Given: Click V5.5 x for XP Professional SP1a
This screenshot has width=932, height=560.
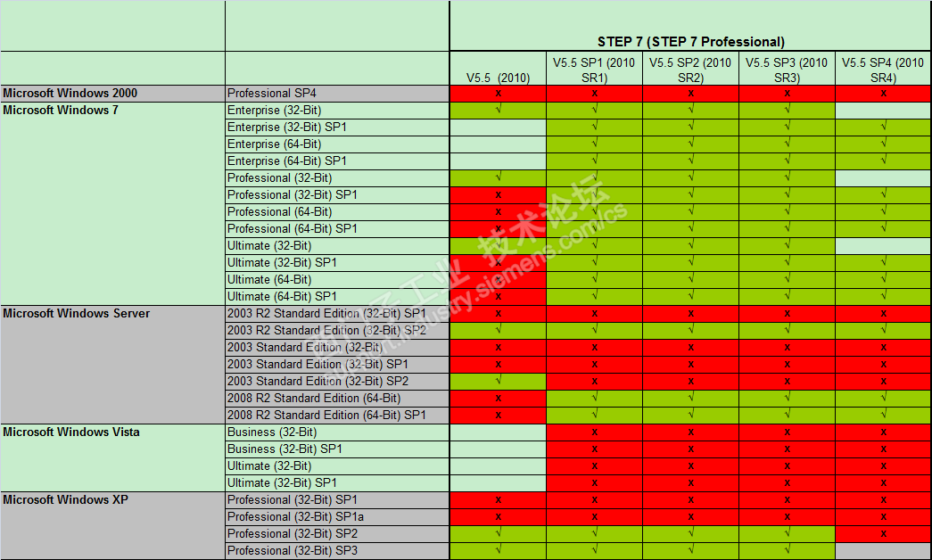Looking at the screenshot, I should (498, 517).
